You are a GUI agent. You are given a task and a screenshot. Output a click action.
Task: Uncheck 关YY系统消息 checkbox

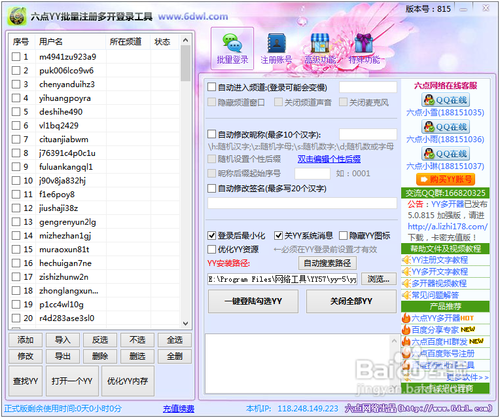point(278,236)
